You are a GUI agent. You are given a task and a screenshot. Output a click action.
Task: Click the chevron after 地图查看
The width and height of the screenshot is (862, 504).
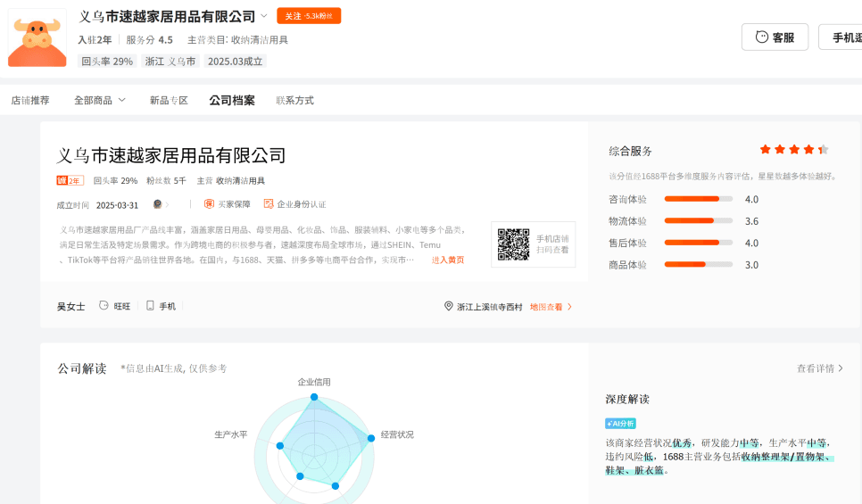pos(569,307)
